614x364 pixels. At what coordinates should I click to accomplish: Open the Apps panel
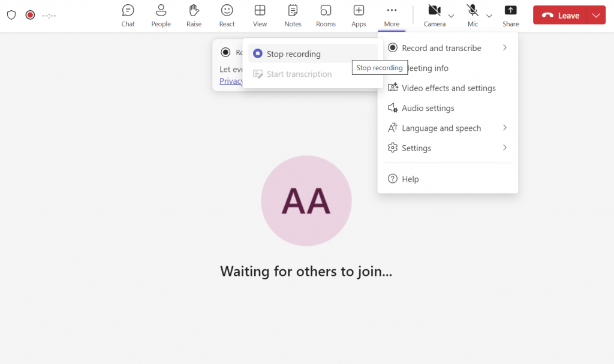tap(359, 15)
